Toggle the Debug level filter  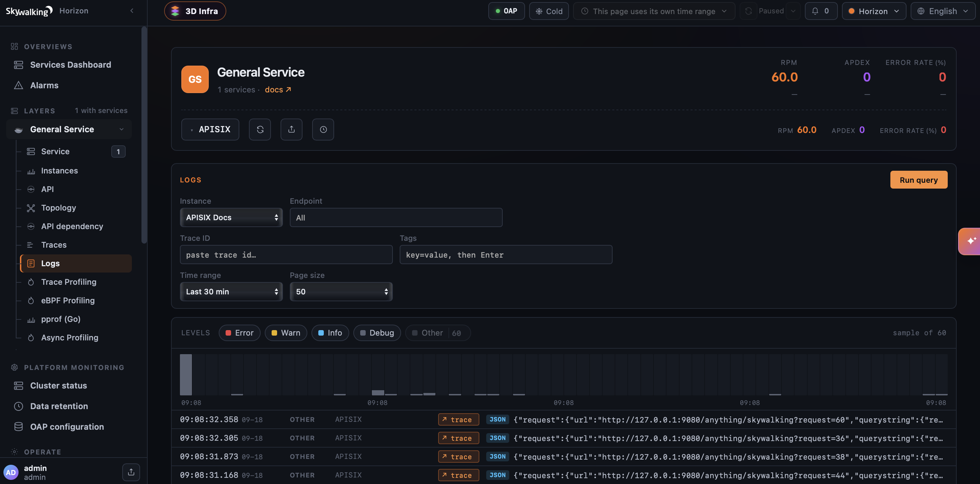(377, 333)
